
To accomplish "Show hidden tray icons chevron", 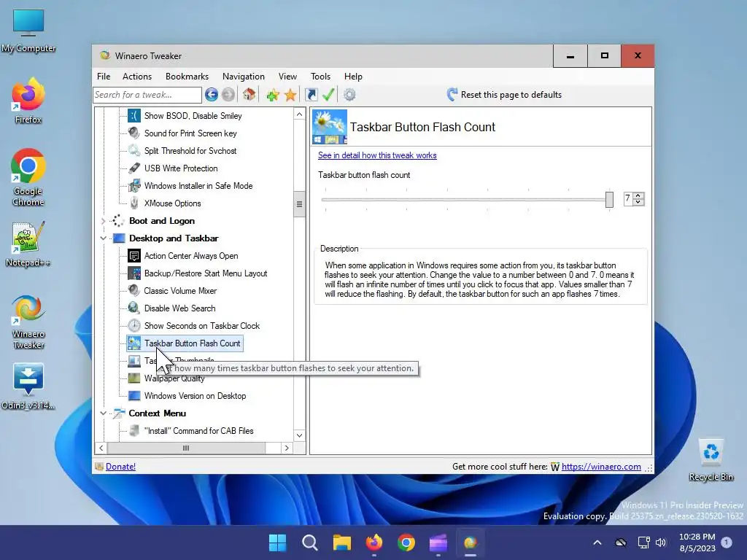I will click(x=597, y=542).
